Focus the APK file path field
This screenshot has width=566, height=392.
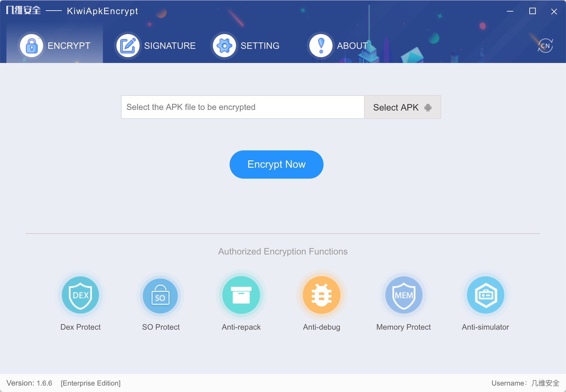pyautogui.click(x=243, y=107)
